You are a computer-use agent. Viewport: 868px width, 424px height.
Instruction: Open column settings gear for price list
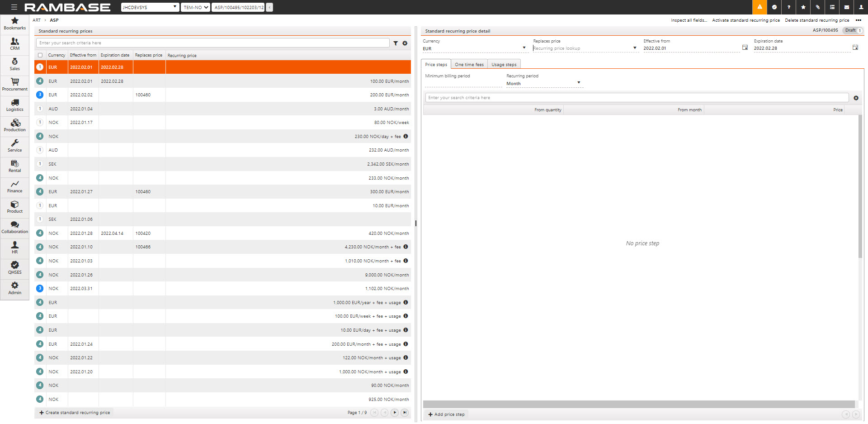(x=405, y=43)
